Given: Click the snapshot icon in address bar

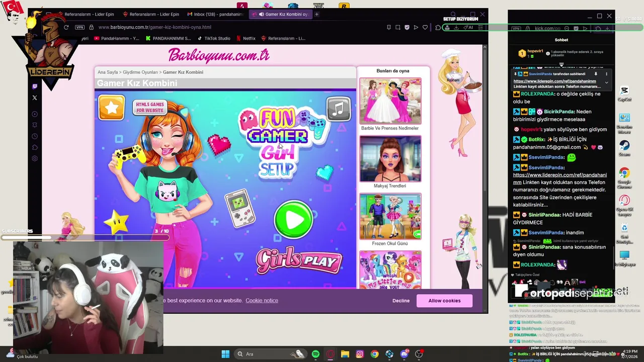Looking at the screenshot, I should 397,27.
